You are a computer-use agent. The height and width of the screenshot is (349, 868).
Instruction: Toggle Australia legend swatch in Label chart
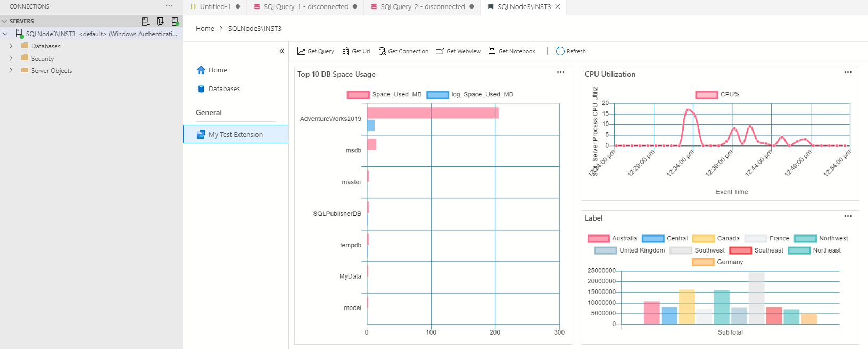coord(599,239)
